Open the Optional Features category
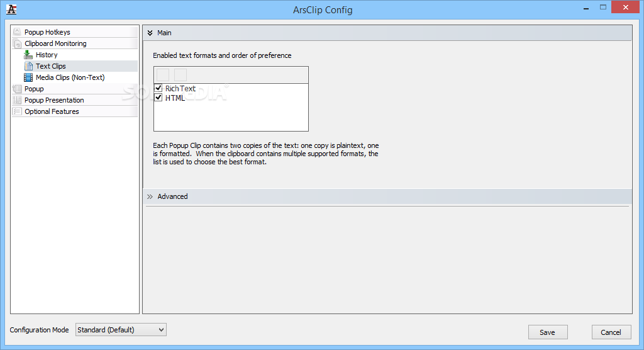This screenshot has height=350, width=644. pos(75,111)
